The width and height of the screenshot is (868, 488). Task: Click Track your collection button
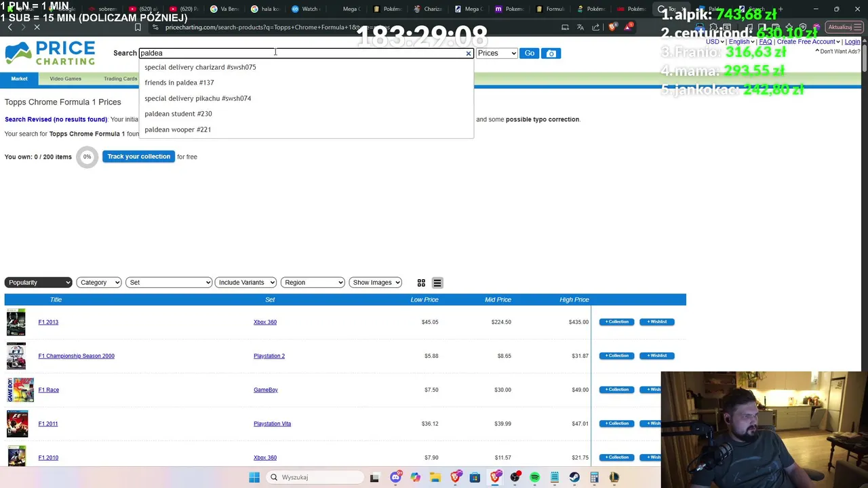tap(138, 157)
